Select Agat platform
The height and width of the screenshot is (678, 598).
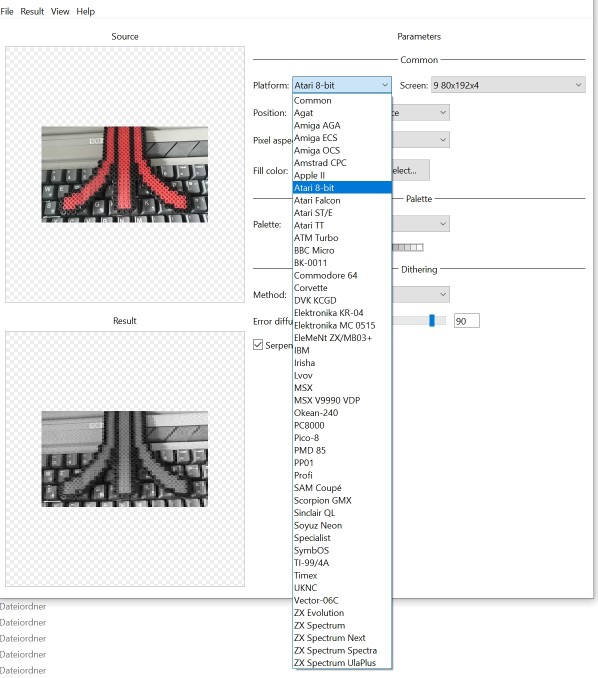click(342, 113)
